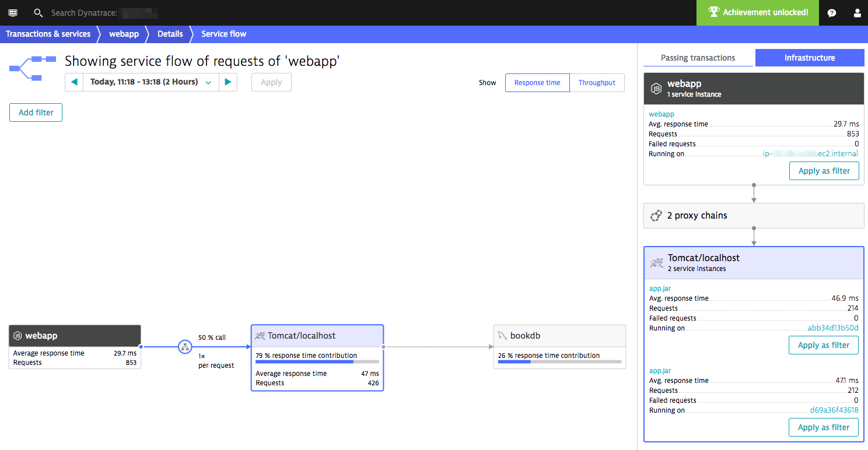Switch to Passing transactions tab
The image size is (868, 450).
[x=698, y=58]
